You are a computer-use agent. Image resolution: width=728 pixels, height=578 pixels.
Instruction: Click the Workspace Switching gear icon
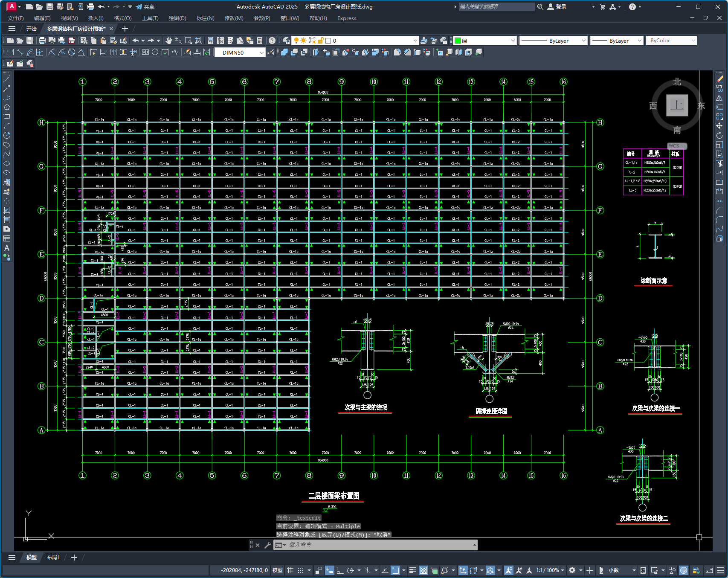[572, 570]
